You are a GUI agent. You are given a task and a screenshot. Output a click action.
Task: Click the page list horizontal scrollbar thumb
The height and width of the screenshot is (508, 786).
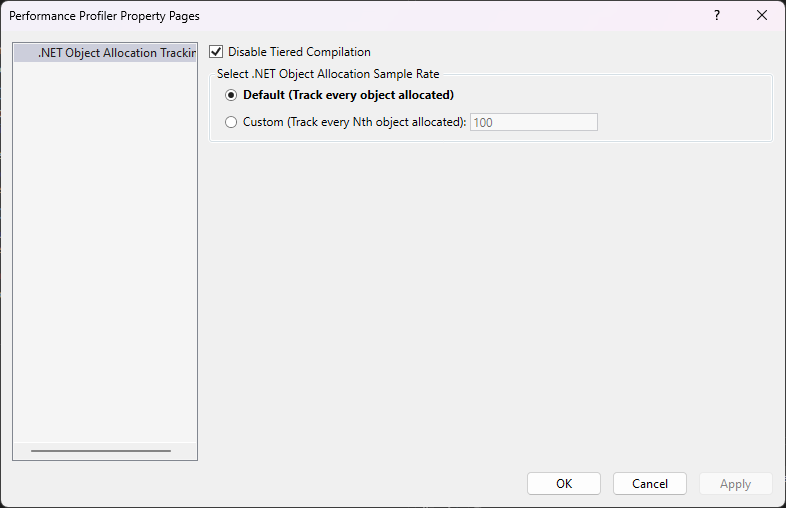coord(100,451)
